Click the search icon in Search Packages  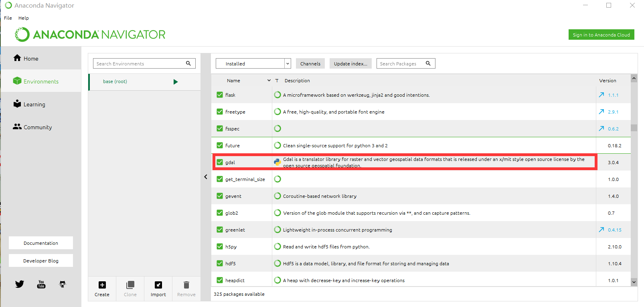[x=428, y=63]
